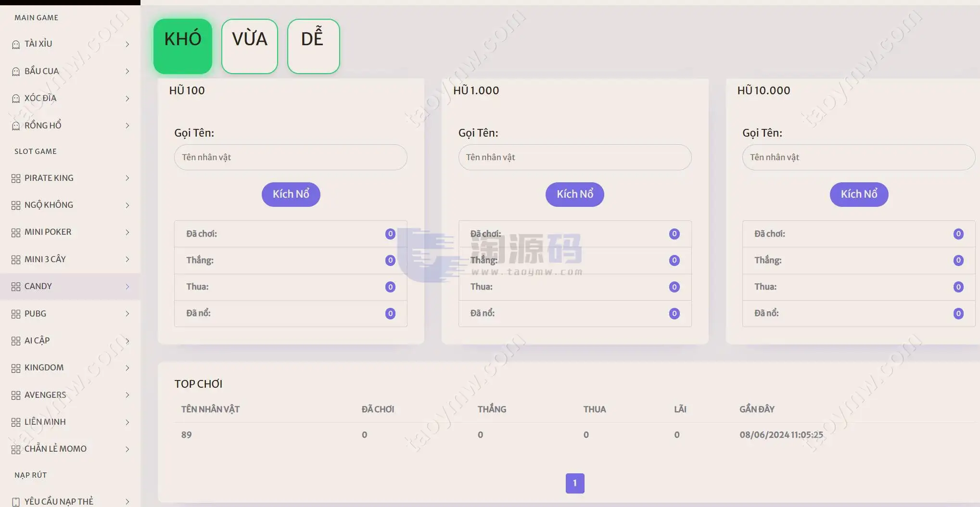The width and height of the screenshot is (980, 507).
Task: Click the grid icon beside MINI 3 CÂY
Action: [x=16, y=260]
